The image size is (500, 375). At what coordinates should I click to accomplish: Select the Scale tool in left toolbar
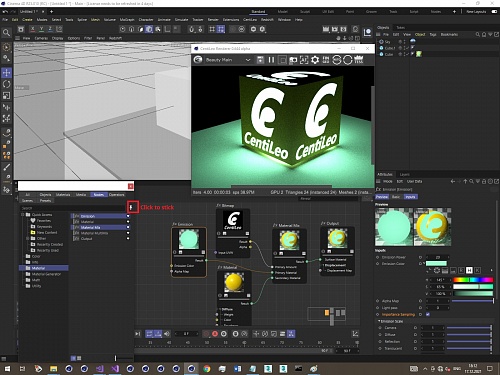coord(6,96)
